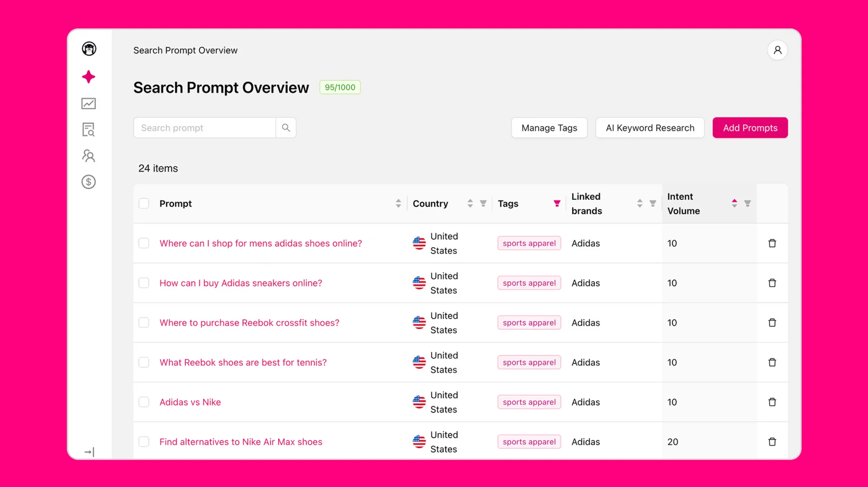Click the Add Prompts button

pos(750,128)
